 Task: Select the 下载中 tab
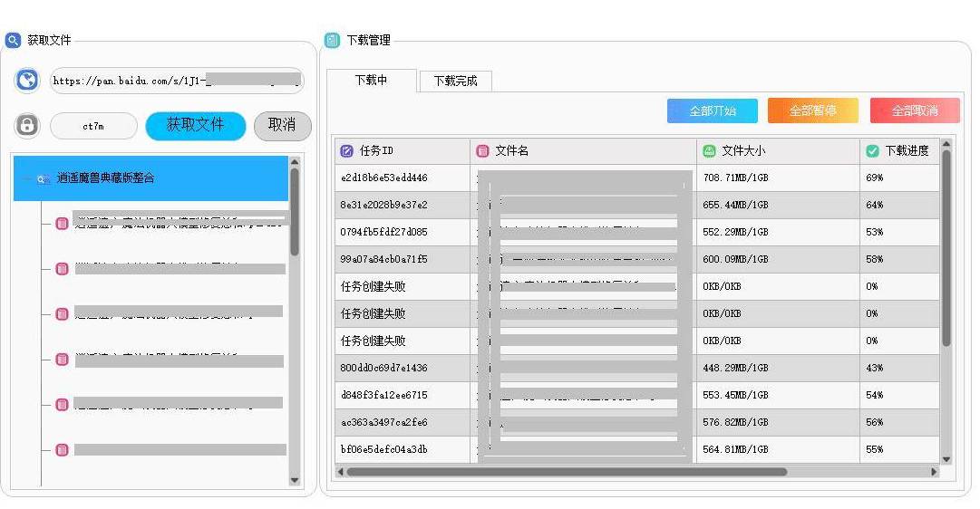tap(371, 80)
